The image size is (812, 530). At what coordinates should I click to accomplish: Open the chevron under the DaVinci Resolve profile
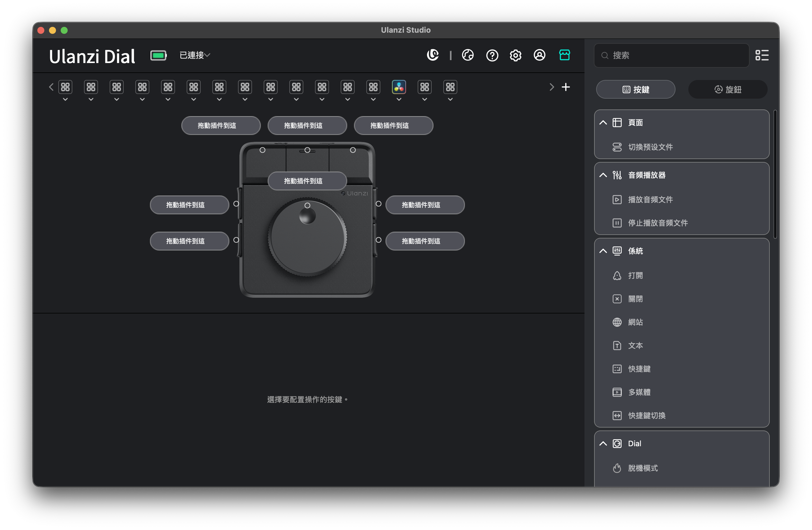(x=398, y=99)
